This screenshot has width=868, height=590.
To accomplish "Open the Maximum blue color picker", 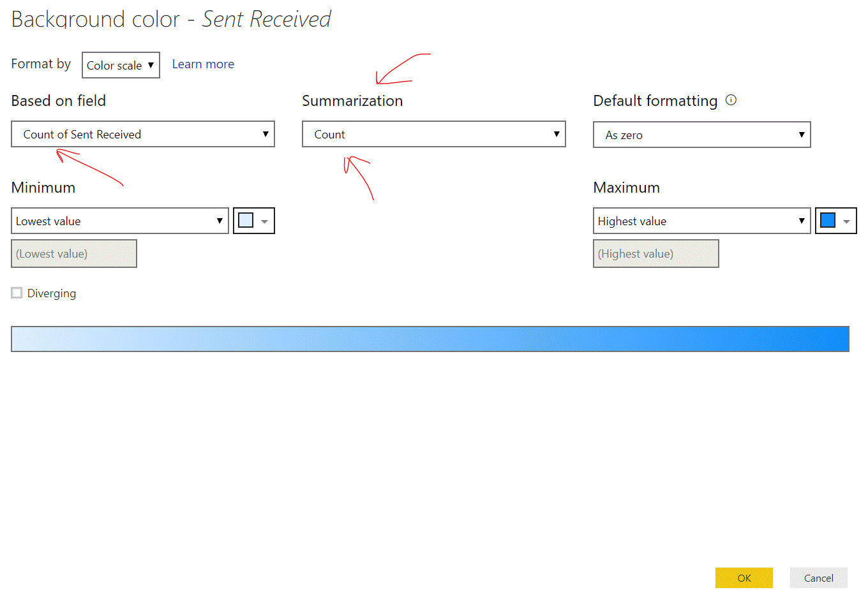I will 836,221.
